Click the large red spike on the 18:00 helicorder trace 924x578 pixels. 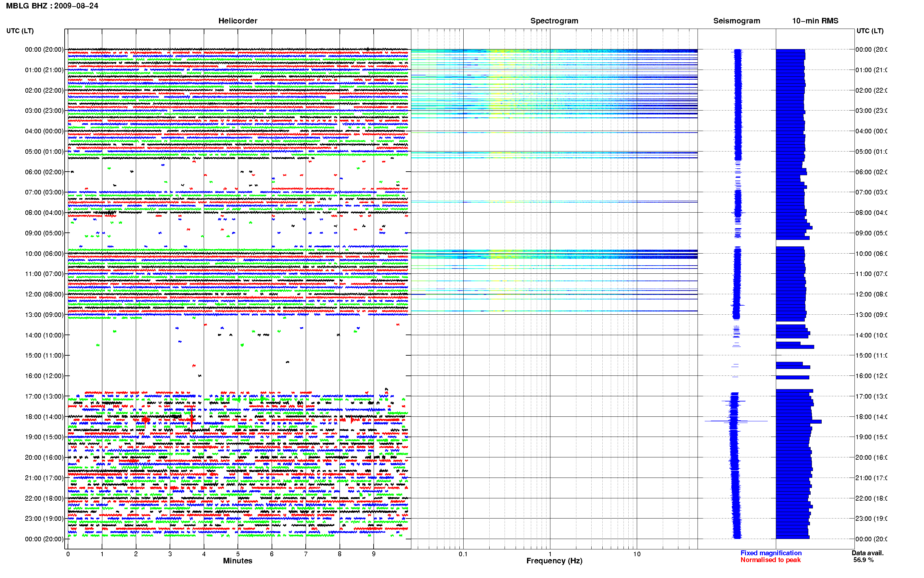[x=192, y=419]
